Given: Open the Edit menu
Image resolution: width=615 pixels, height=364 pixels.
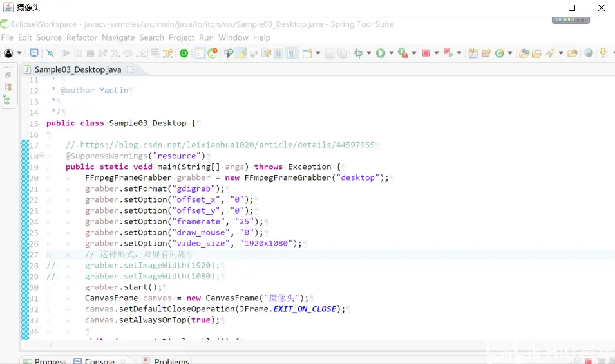Looking at the screenshot, I should (24, 37).
